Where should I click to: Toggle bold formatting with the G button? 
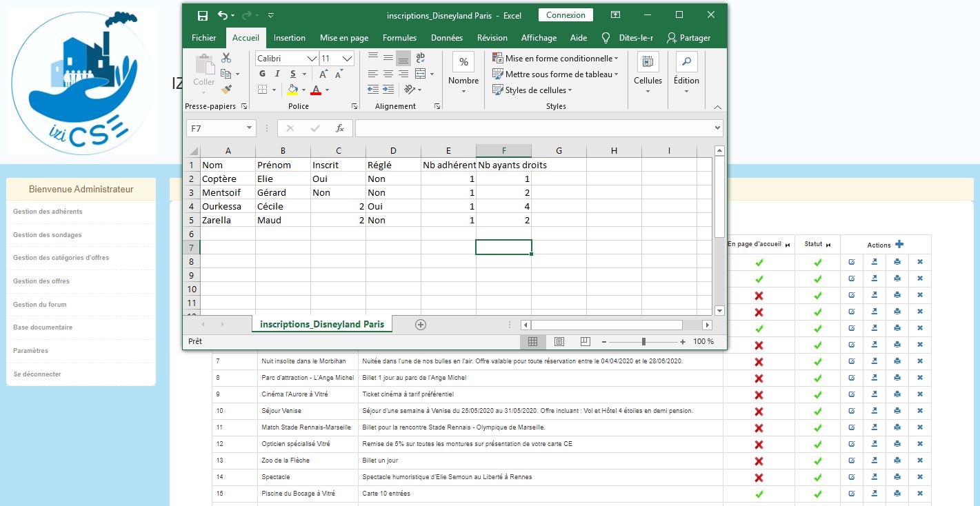click(x=263, y=74)
